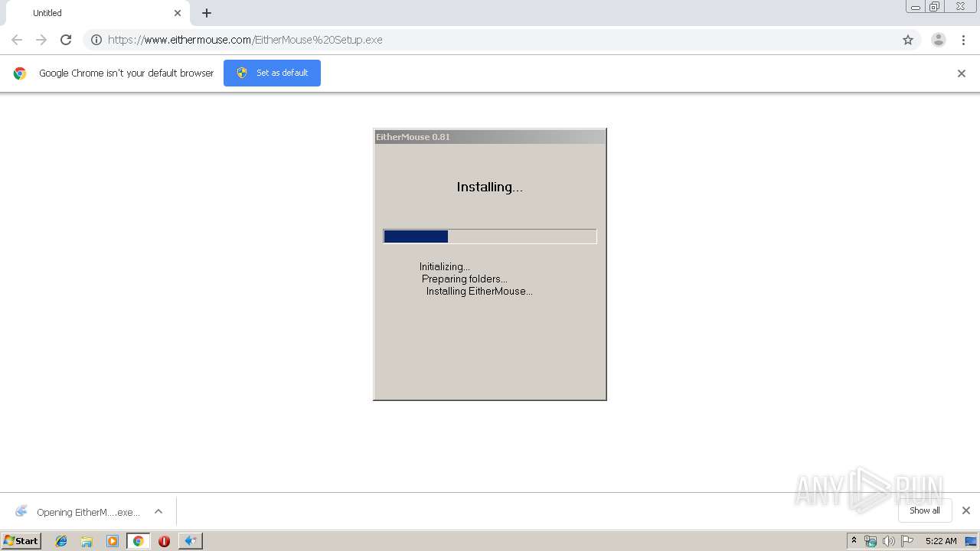Click the Chrome logo in the infobar

tap(20, 73)
